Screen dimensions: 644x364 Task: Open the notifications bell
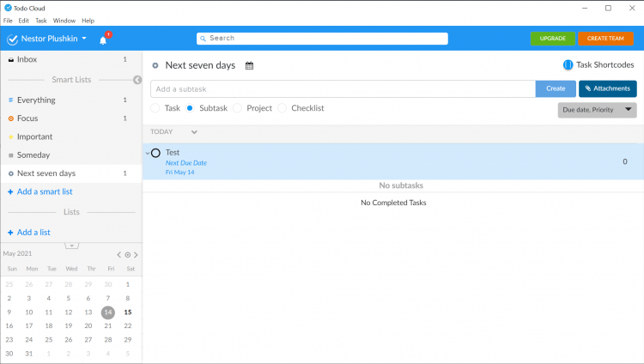[103, 39]
